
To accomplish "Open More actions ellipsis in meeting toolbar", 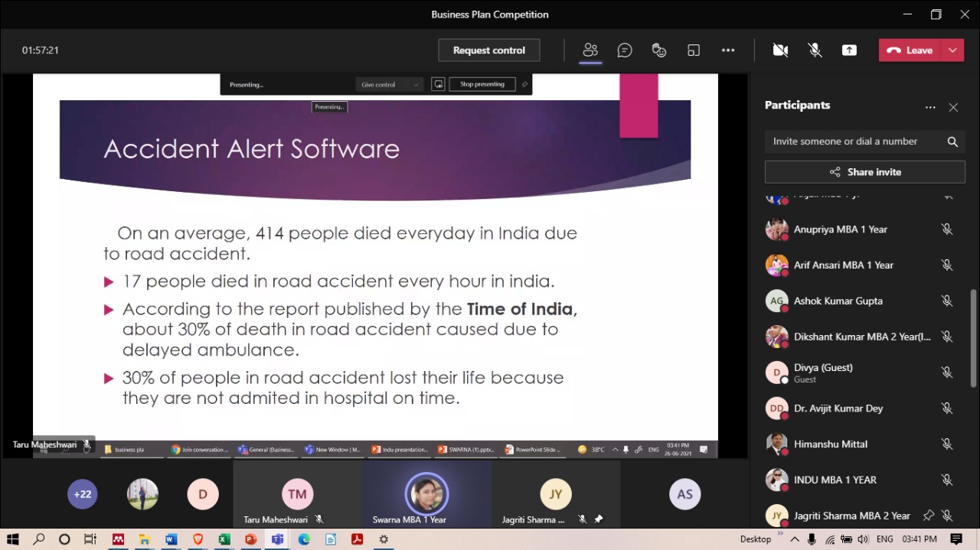I will (x=728, y=50).
